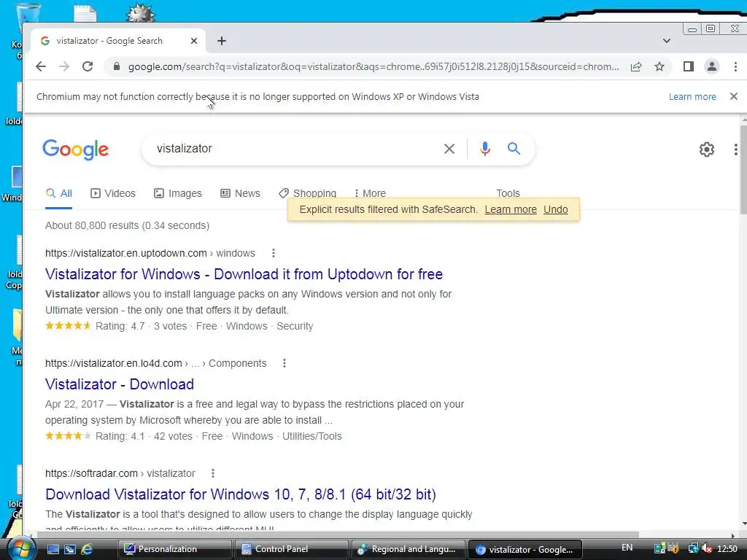
Task: Clear the search box with X
Action: [449, 149]
